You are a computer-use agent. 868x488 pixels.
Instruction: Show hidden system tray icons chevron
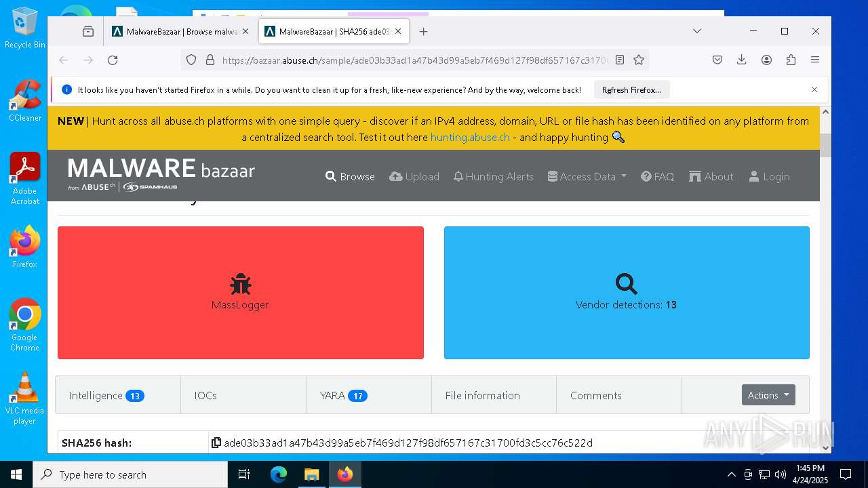[731, 474]
